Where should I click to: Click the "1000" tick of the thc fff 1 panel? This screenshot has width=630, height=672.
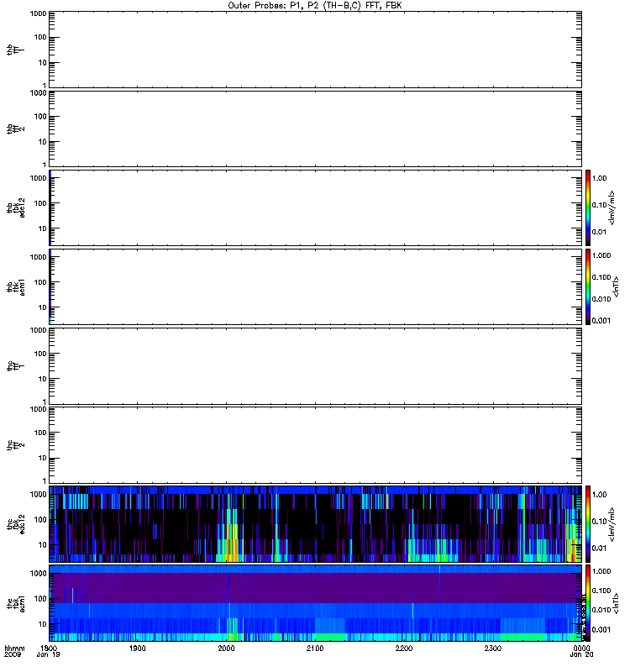coord(38,330)
